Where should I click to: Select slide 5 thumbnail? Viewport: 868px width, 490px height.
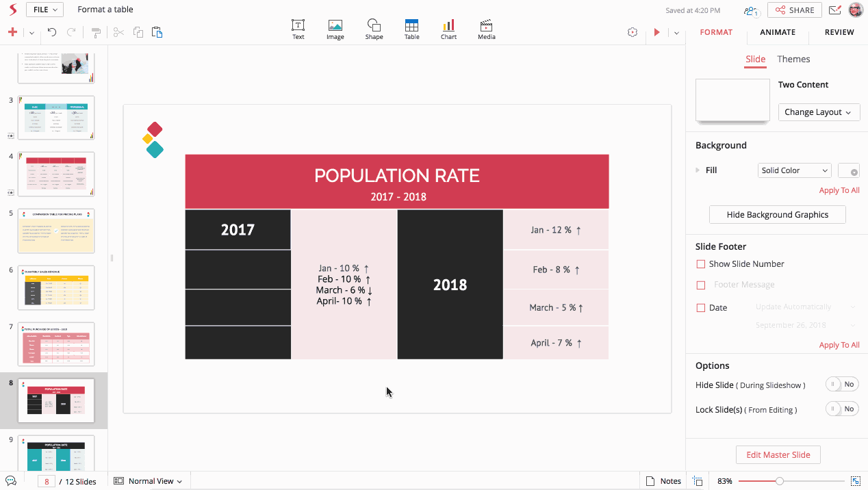pos(56,231)
